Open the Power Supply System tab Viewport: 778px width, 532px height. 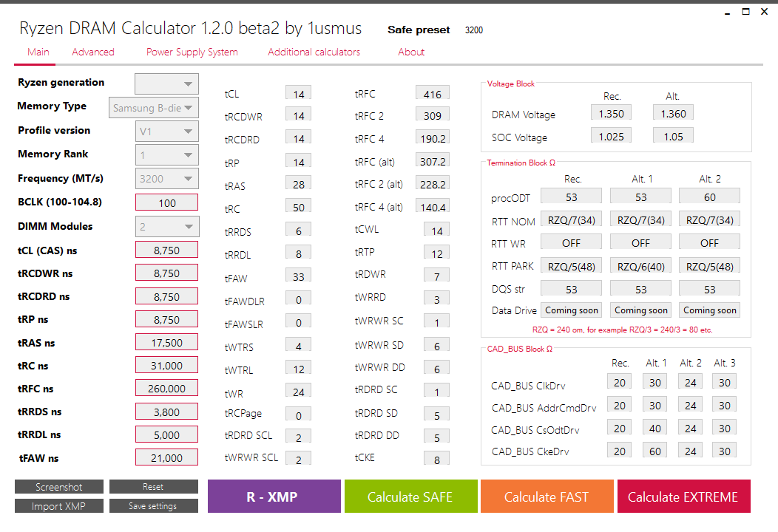[x=192, y=52]
